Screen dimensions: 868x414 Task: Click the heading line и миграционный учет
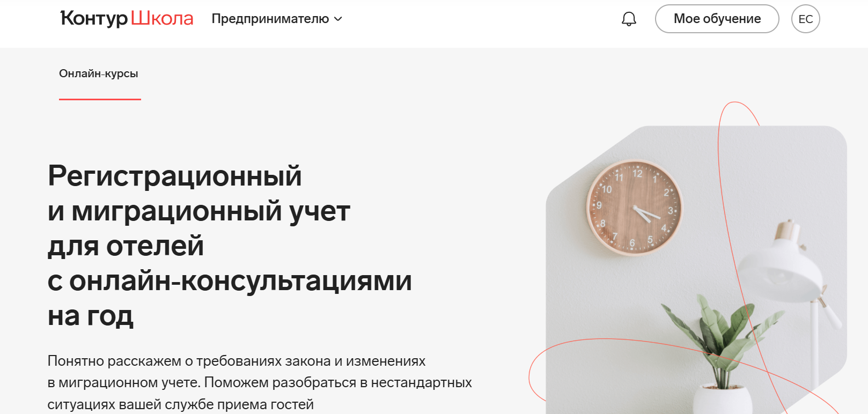tap(198, 211)
